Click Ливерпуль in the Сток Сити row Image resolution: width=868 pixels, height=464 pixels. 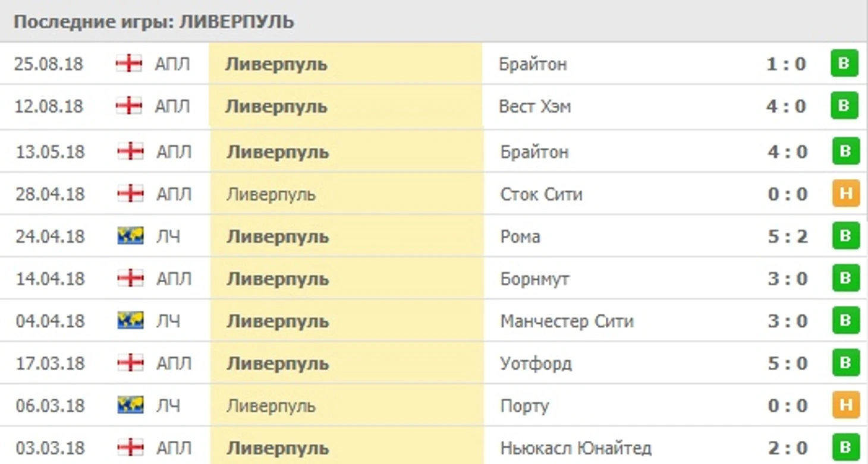[271, 194]
